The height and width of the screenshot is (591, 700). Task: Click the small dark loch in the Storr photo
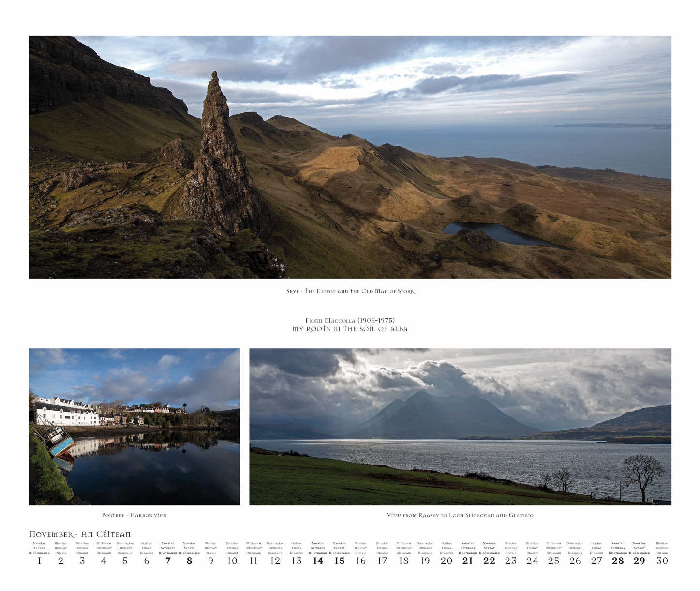[x=493, y=233]
